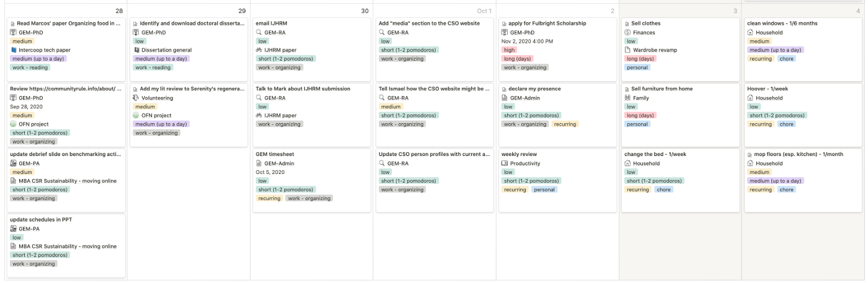Click the Volunteering icon on the Serenity card
The height and width of the screenshot is (283, 868).
click(x=136, y=98)
